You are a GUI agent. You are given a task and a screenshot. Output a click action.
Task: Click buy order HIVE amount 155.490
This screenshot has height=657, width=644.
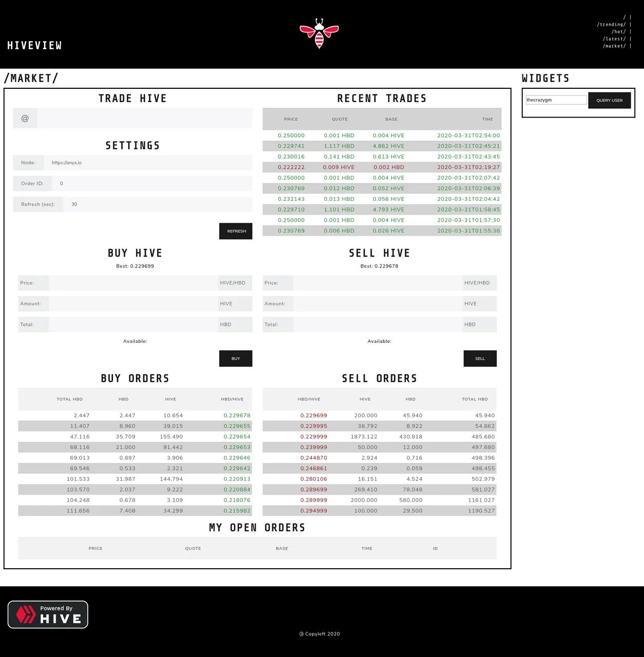pyautogui.click(x=171, y=437)
